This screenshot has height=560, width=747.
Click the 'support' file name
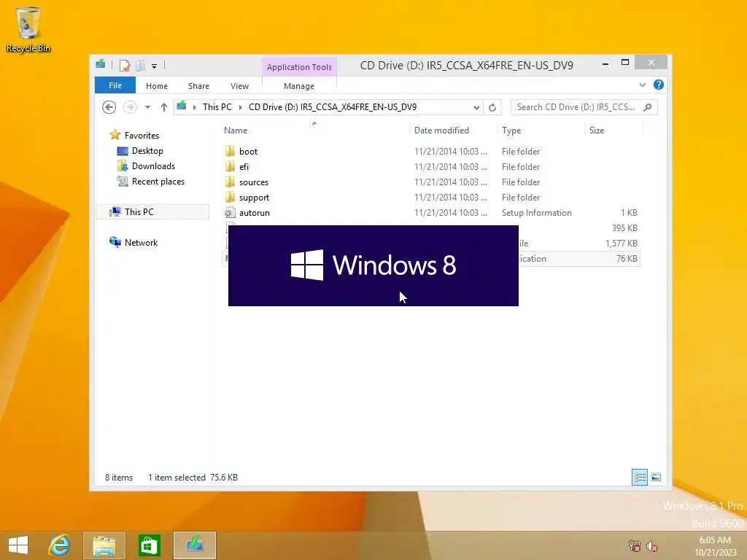[x=254, y=198]
